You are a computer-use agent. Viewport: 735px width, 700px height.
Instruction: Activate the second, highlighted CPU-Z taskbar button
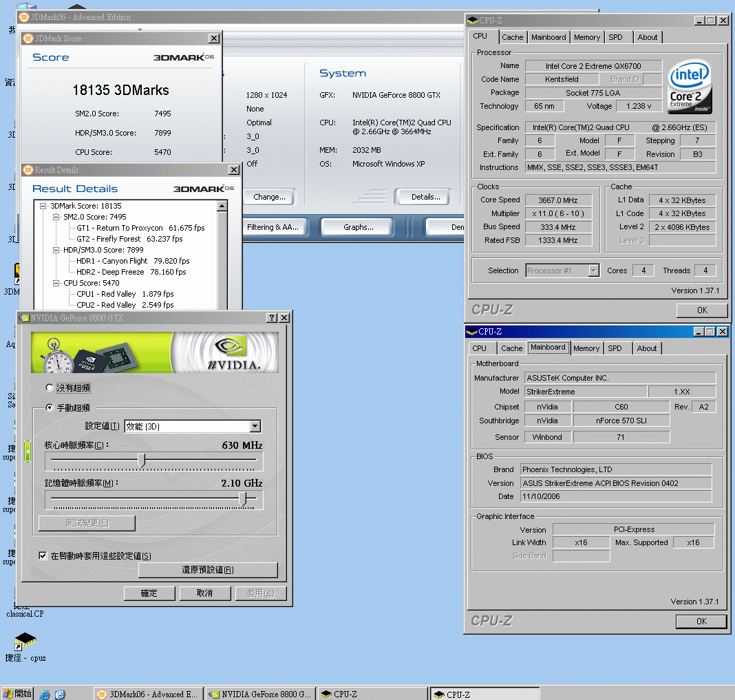[485, 694]
